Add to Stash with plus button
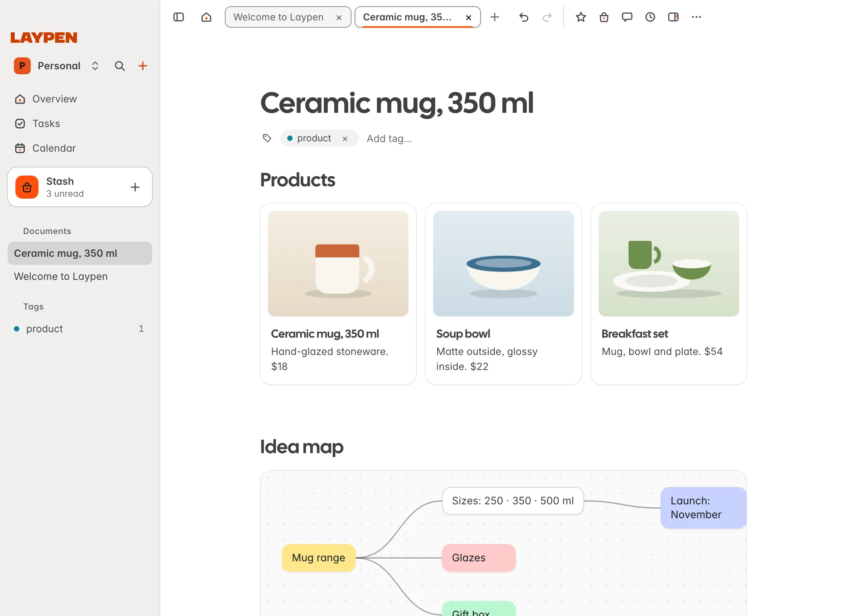The image size is (847, 616). point(135,187)
